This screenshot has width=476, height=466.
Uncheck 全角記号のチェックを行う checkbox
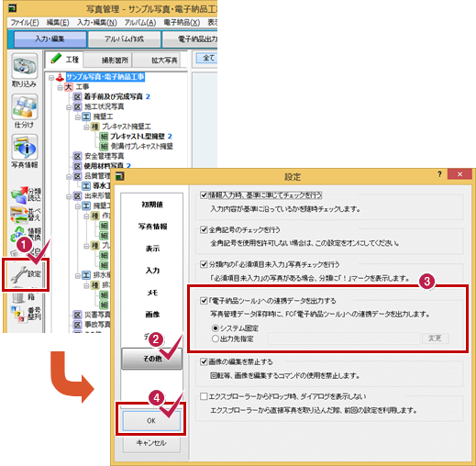[204, 229]
